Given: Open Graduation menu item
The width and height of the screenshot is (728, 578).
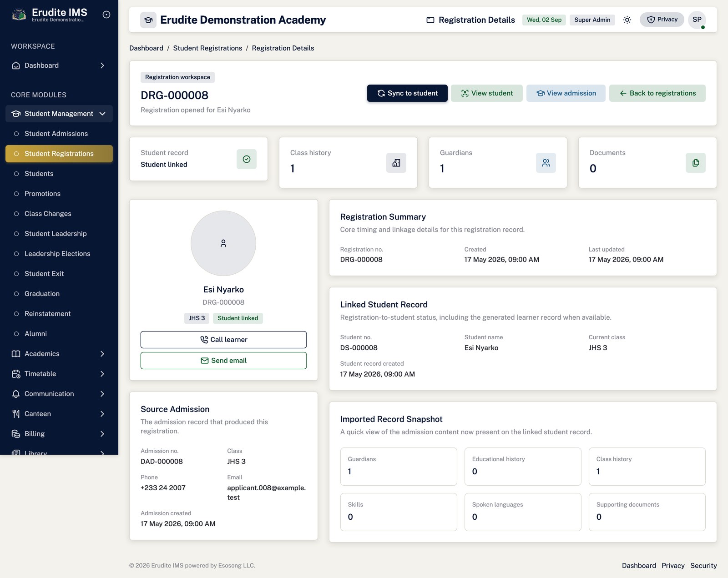Looking at the screenshot, I should [x=59, y=294].
